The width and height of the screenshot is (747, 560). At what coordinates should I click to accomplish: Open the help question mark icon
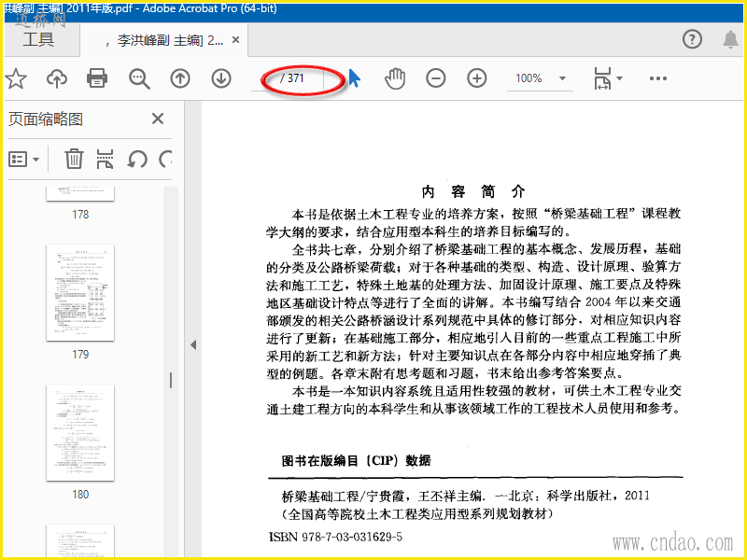tap(692, 39)
